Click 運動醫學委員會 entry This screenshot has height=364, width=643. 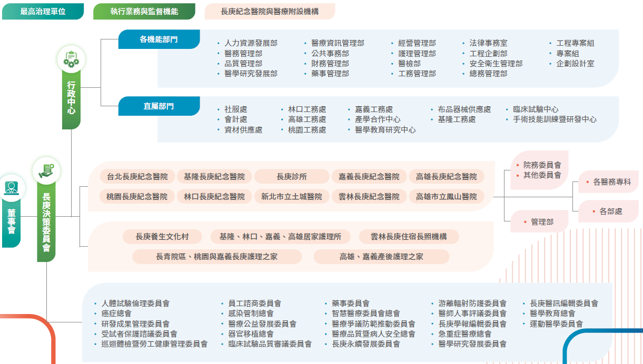click(x=557, y=324)
